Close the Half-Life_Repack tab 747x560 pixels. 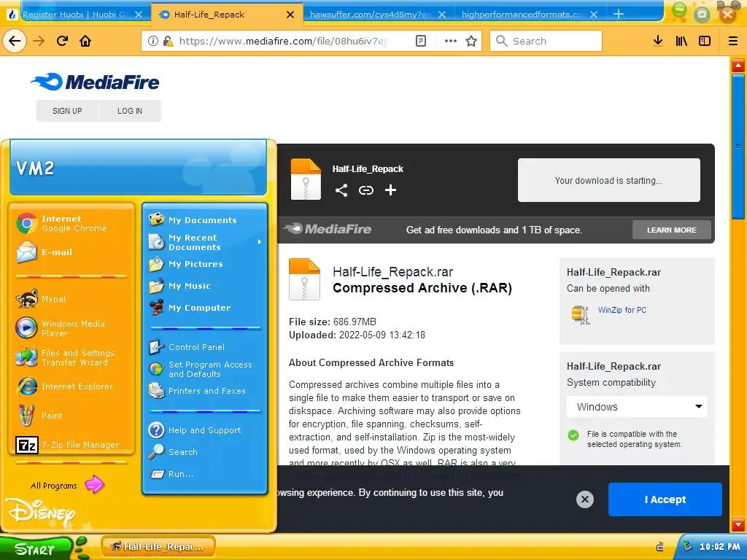(290, 15)
